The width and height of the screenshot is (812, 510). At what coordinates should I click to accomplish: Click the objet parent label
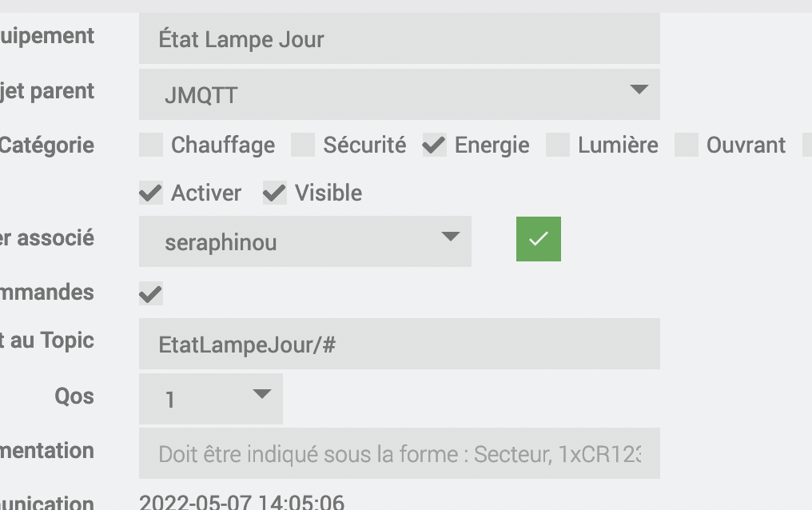click(48, 91)
